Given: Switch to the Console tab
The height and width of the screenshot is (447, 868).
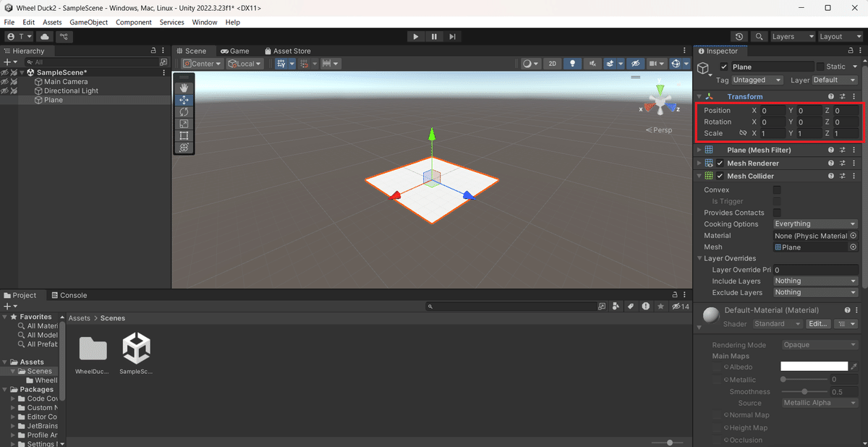Looking at the screenshot, I should (x=69, y=295).
